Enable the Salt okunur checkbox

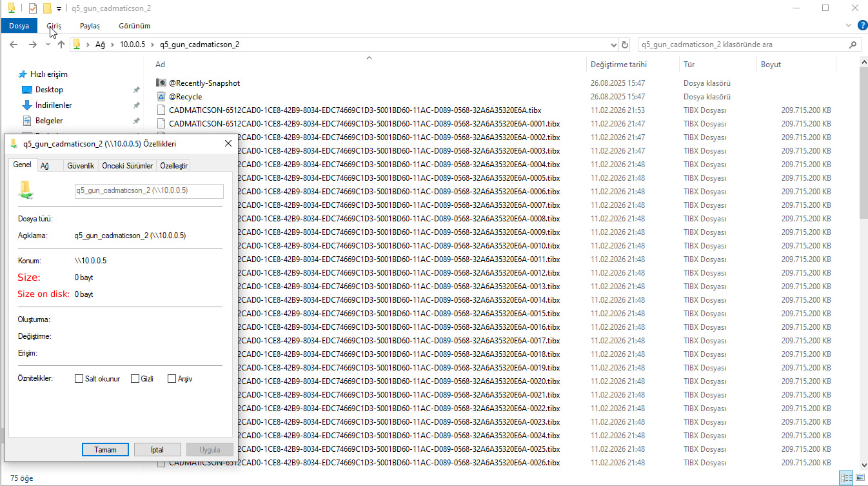[x=79, y=379]
